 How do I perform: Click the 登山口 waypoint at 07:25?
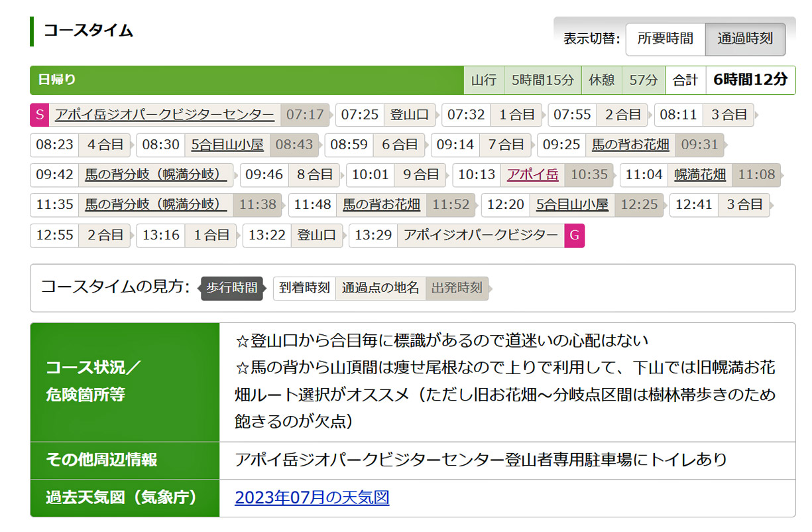click(x=409, y=115)
